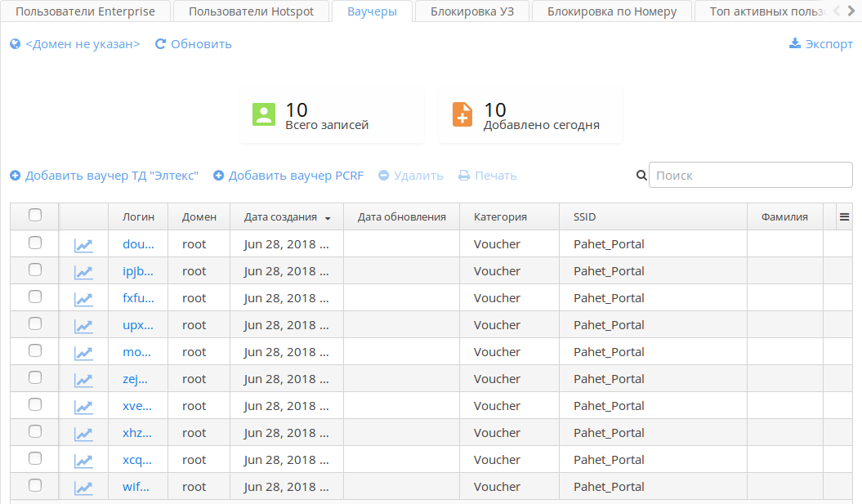Select the checkbox for zej... row
Screen dimensions: 862x504
[35, 377]
